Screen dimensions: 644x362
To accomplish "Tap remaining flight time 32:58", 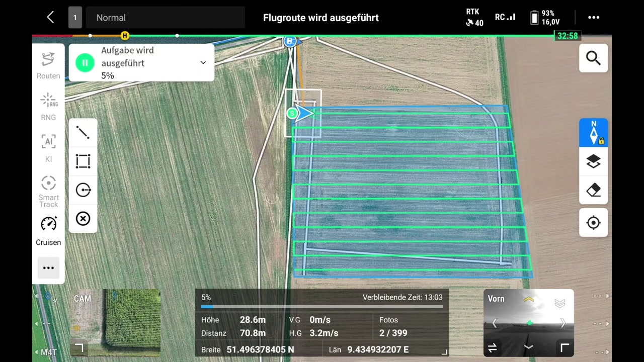I will (x=568, y=36).
